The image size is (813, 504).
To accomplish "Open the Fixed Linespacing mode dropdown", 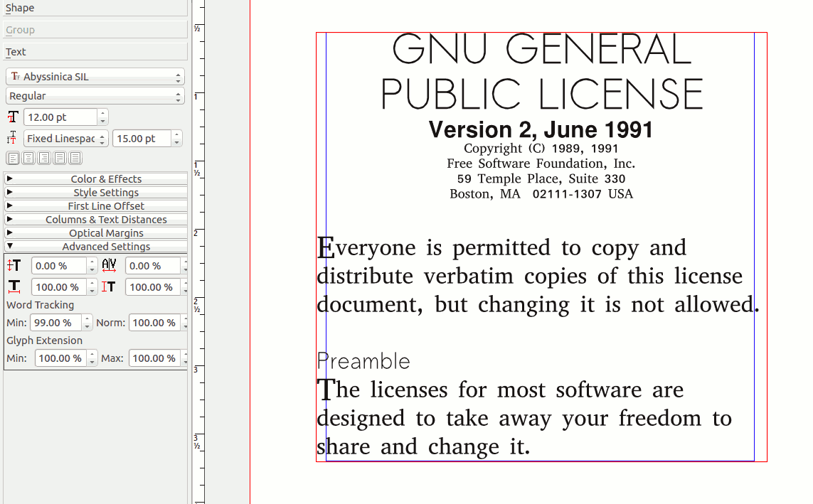I will tap(65, 139).
